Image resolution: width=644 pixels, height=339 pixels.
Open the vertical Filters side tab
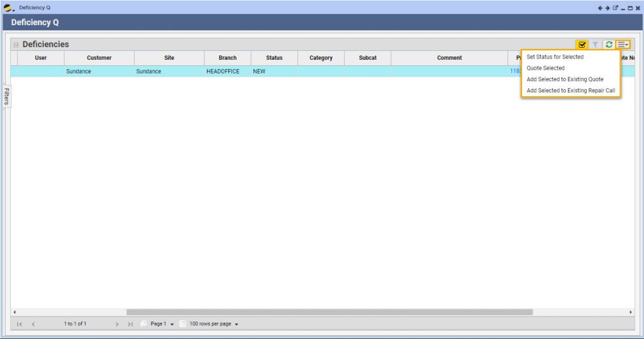(x=6, y=96)
